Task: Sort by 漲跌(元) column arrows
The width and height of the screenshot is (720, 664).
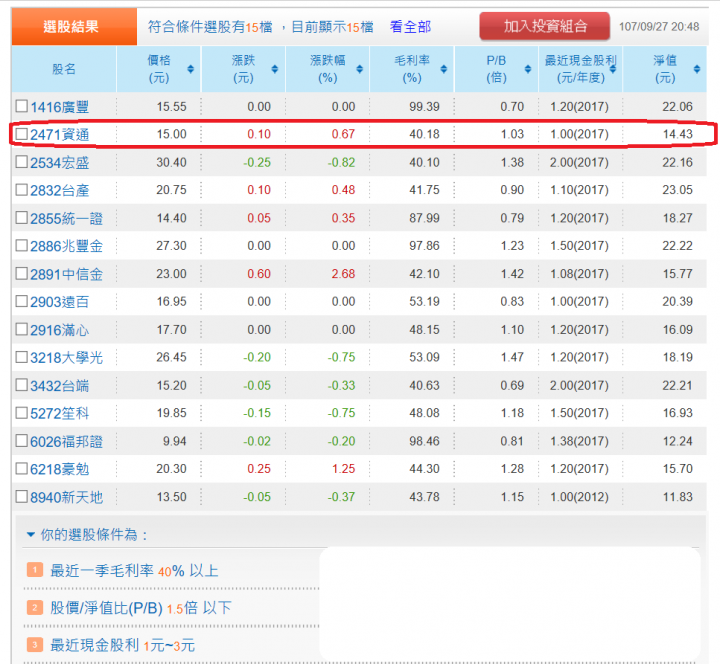Action: (x=275, y=69)
